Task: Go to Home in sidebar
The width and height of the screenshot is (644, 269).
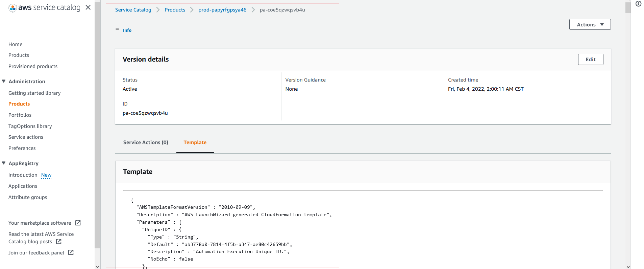Action: point(16,44)
